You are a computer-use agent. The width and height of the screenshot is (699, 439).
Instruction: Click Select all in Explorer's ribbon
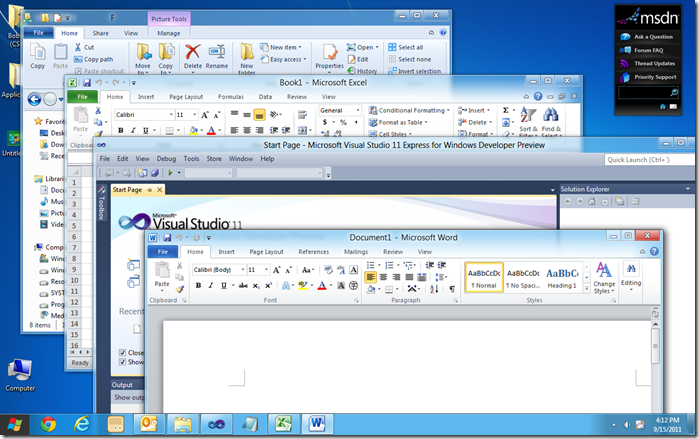pyautogui.click(x=410, y=47)
